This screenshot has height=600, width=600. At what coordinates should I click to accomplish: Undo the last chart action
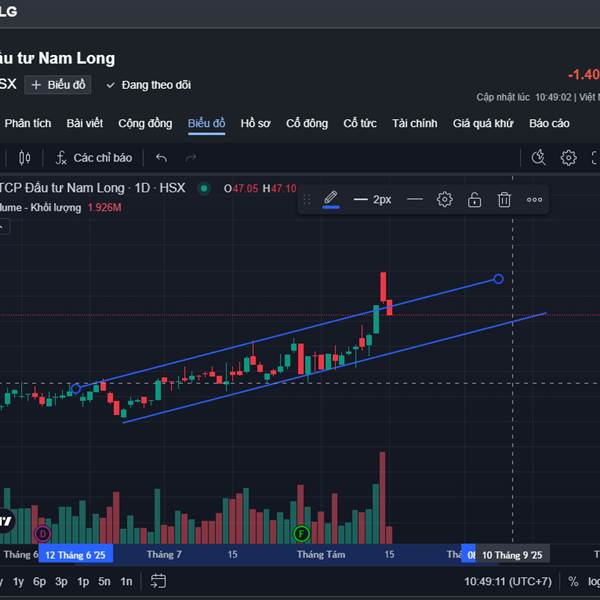coord(161,158)
